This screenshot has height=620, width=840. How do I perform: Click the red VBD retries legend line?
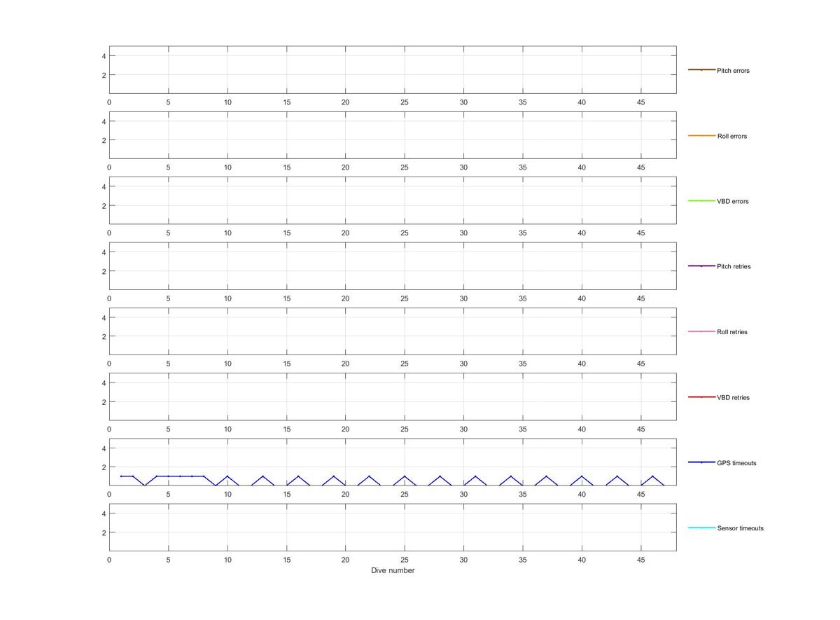[x=701, y=397]
